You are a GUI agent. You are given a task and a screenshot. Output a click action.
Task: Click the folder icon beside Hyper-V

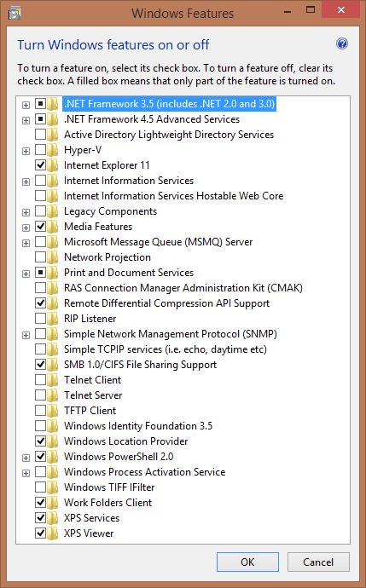coord(53,150)
